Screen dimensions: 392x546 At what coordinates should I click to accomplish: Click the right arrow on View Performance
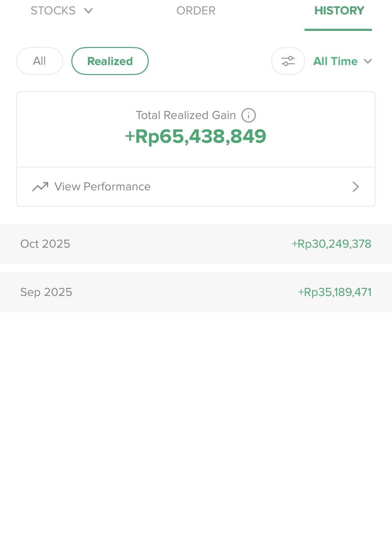pyautogui.click(x=355, y=187)
